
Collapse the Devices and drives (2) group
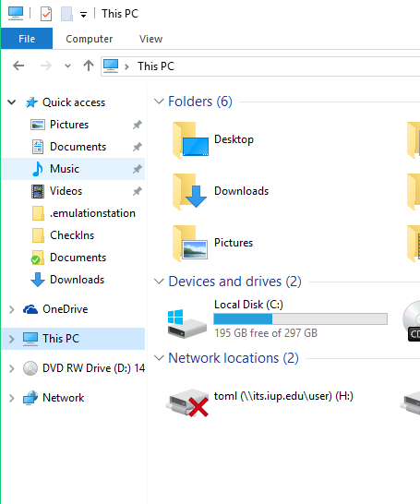point(159,282)
